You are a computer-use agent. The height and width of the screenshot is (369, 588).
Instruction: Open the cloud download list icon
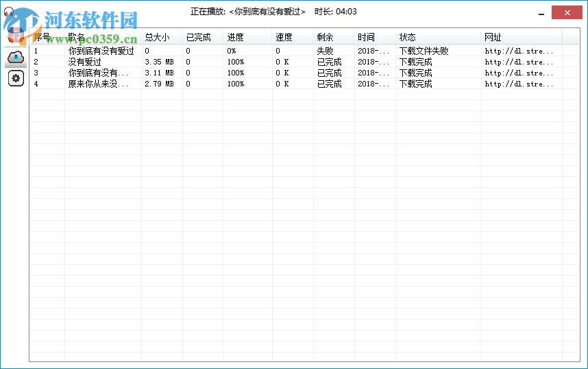(16, 58)
